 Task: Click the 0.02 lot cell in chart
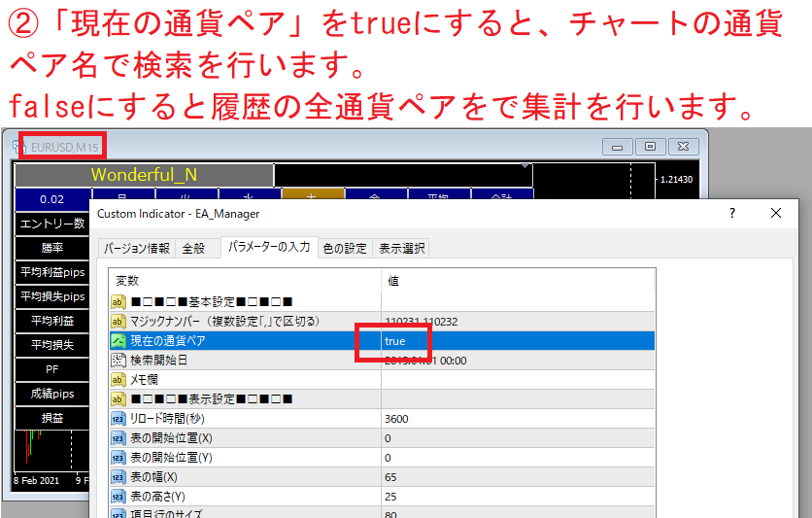click(51, 199)
